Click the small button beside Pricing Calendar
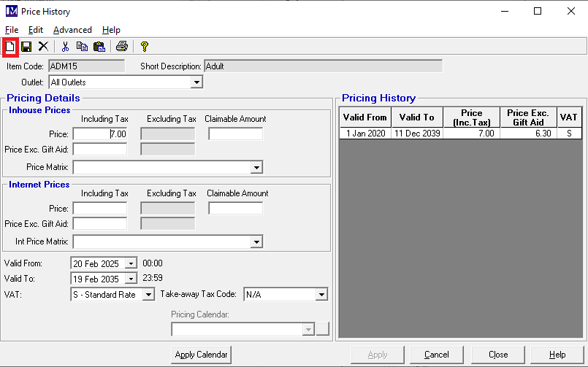 click(x=323, y=329)
